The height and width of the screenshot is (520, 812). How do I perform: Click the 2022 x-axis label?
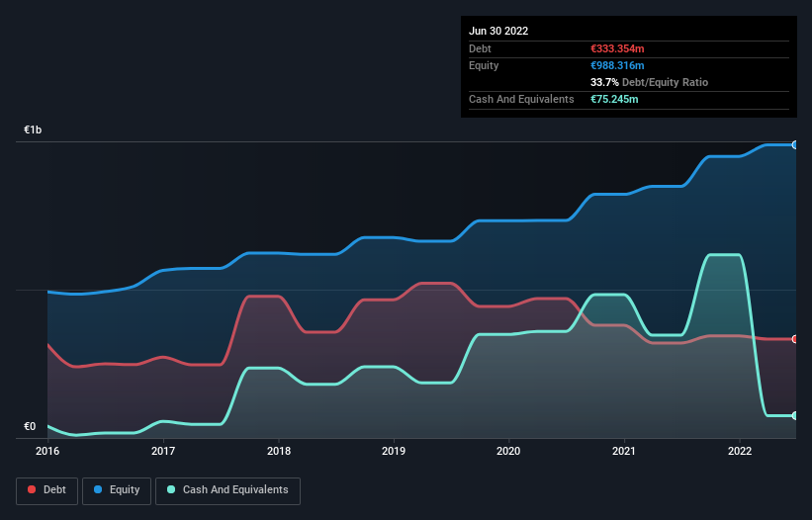coord(740,451)
